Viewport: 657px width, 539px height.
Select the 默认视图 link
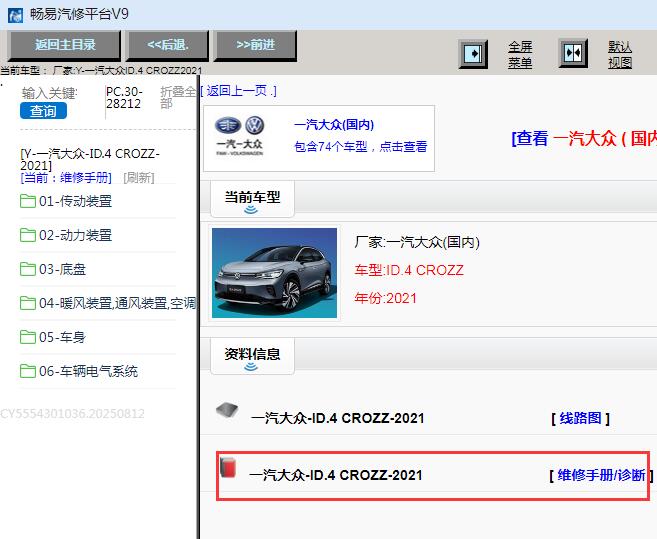coord(620,54)
